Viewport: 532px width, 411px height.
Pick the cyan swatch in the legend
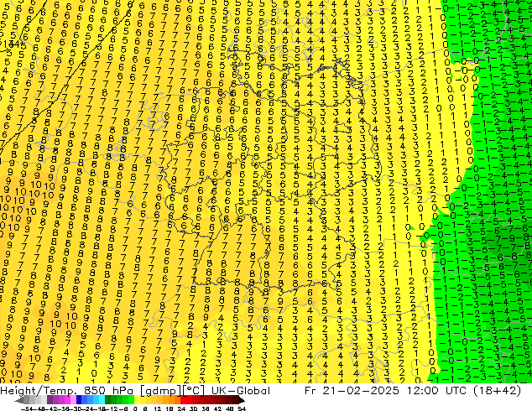click(102, 400)
